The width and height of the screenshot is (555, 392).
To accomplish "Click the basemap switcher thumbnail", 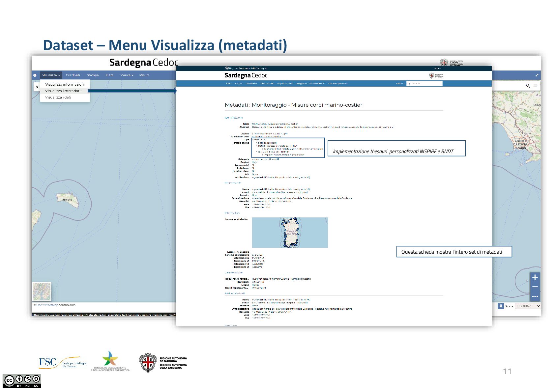I will [42, 292].
